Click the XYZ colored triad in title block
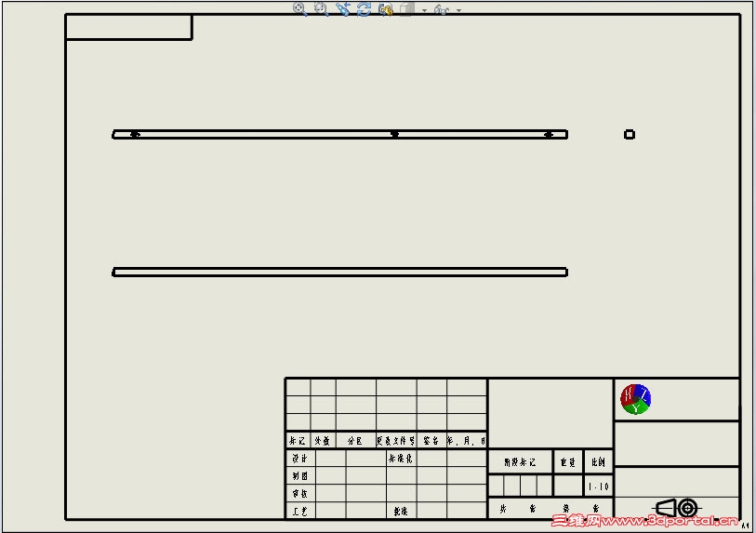Screen dimensions: 756x533 (x=635, y=399)
